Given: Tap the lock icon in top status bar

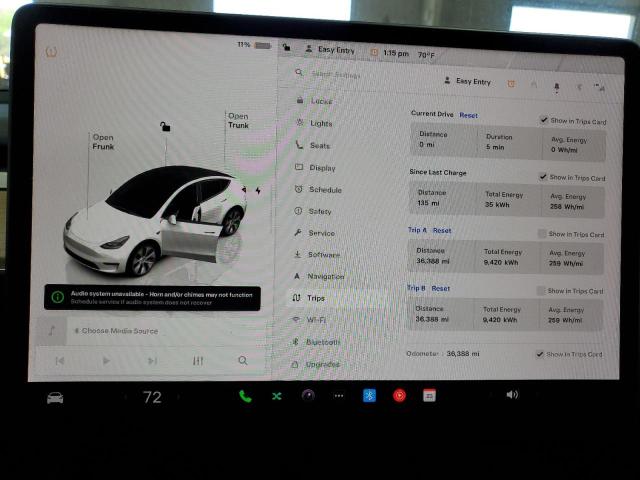Looking at the screenshot, I should pos(287,47).
